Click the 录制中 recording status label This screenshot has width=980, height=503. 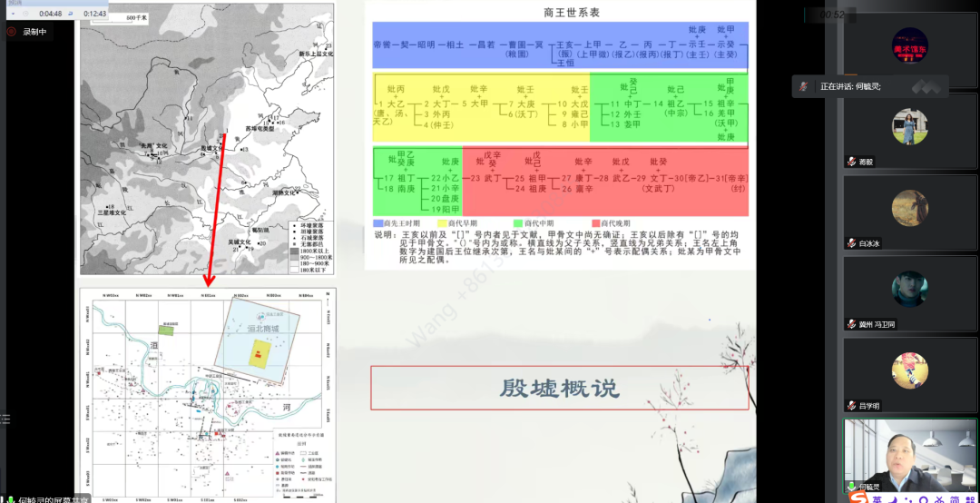click(36, 32)
